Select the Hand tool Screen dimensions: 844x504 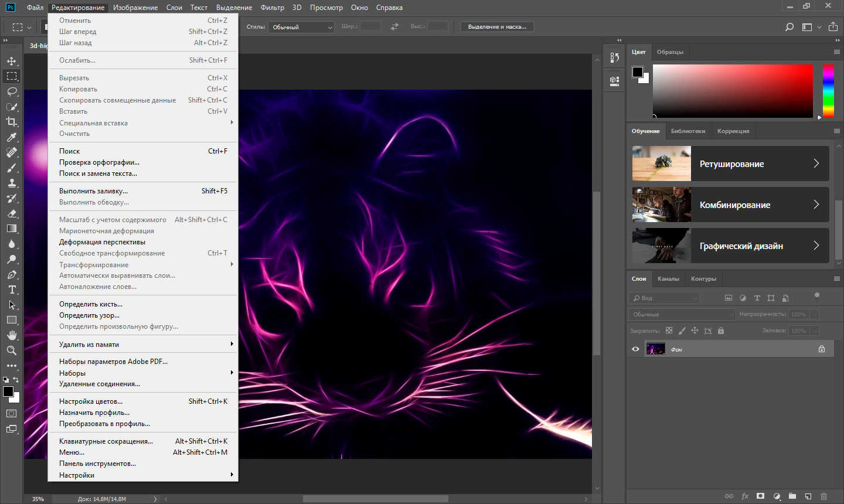[12, 335]
